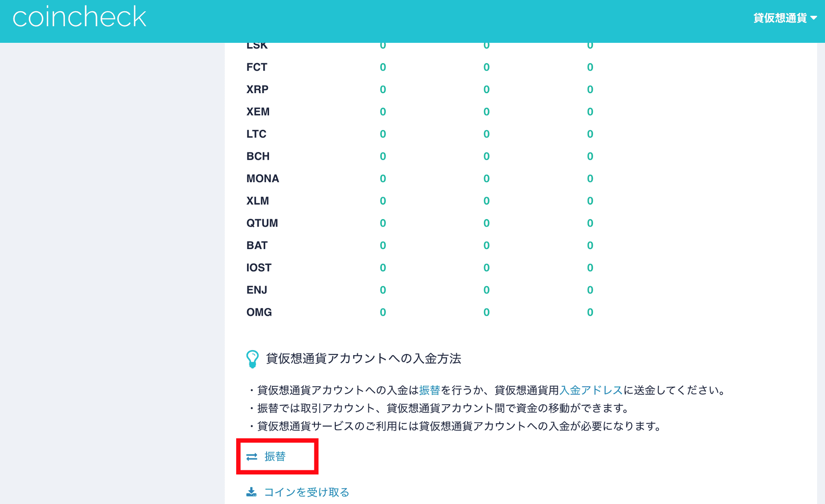Viewport: 825px width, 504px height.
Task: Click the IOST currency label
Action: pos(259,267)
